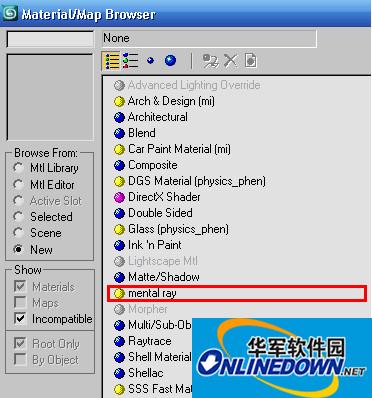Click blue sphere icon beside Blend
372x398 pixels.
click(119, 133)
